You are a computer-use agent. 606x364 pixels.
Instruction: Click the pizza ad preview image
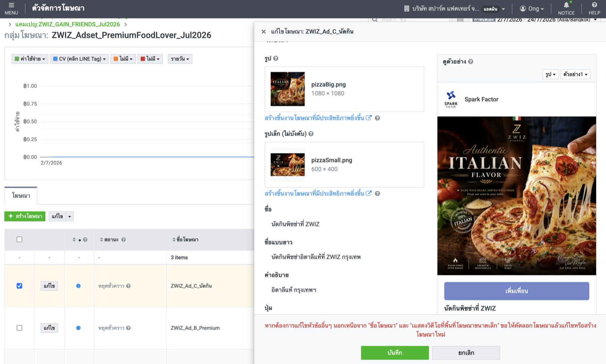517,196
